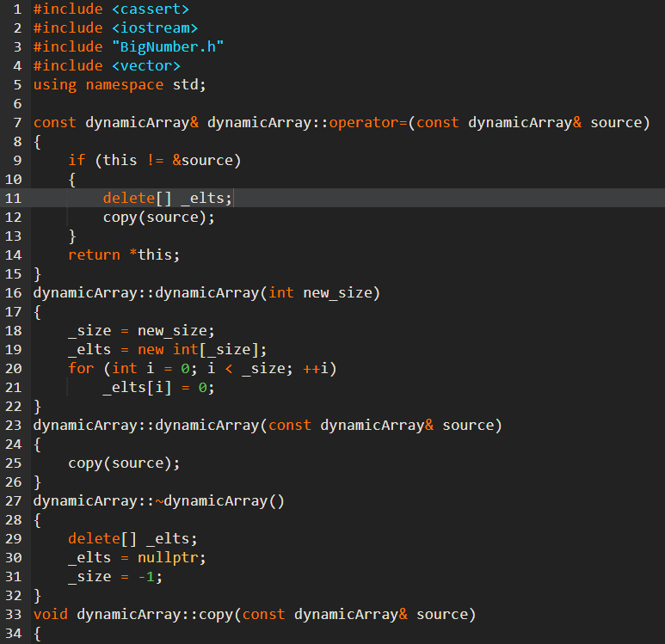
Task: Click the closing brace on line 15
Action: click(37, 274)
